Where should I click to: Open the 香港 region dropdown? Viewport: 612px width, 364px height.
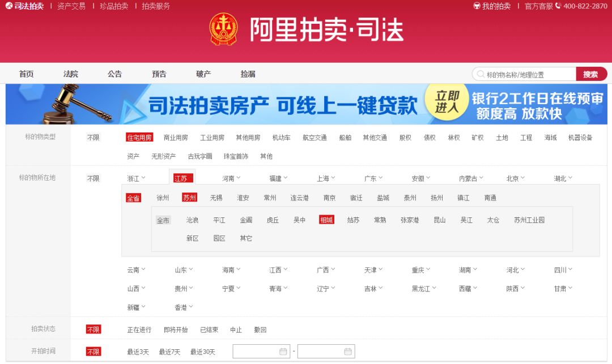click(x=181, y=307)
